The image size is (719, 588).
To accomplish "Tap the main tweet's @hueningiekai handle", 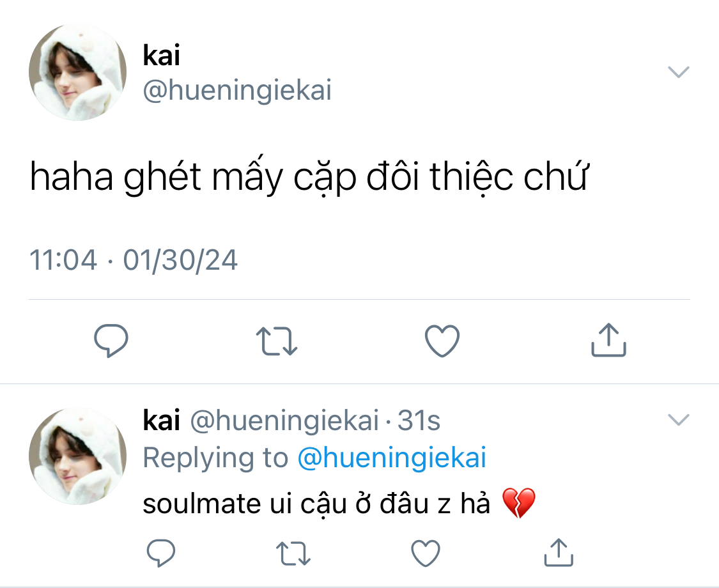I will [x=238, y=91].
